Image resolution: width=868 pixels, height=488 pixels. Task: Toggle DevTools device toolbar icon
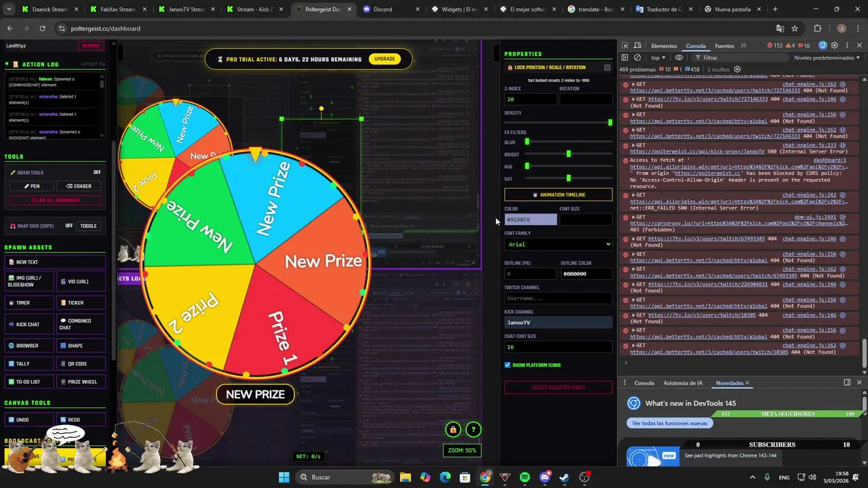pos(637,45)
